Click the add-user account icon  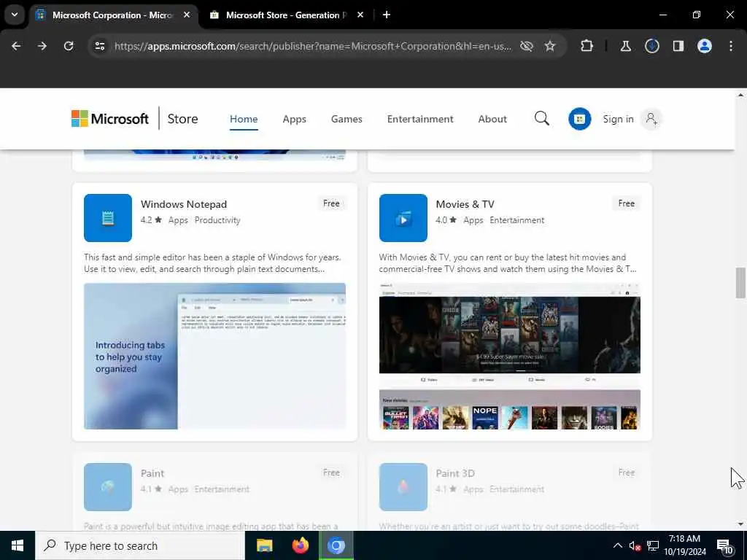[651, 119]
